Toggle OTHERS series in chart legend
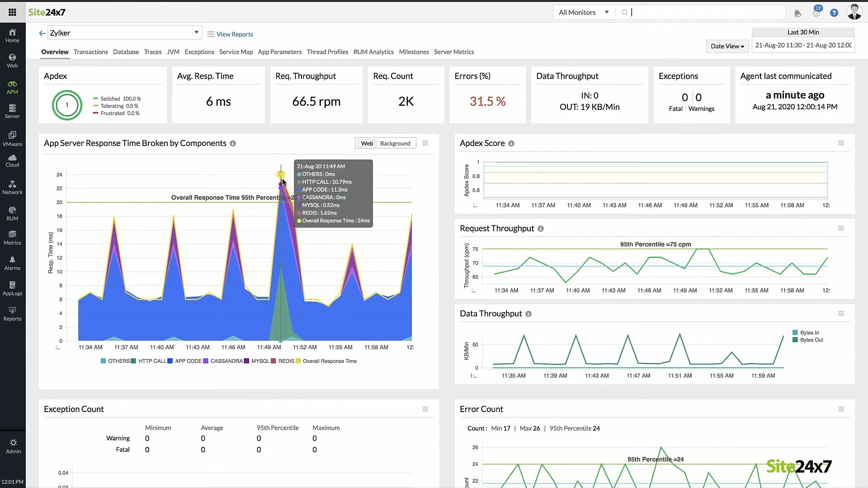The width and height of the screenshot is (868, 488). point(115,361)
